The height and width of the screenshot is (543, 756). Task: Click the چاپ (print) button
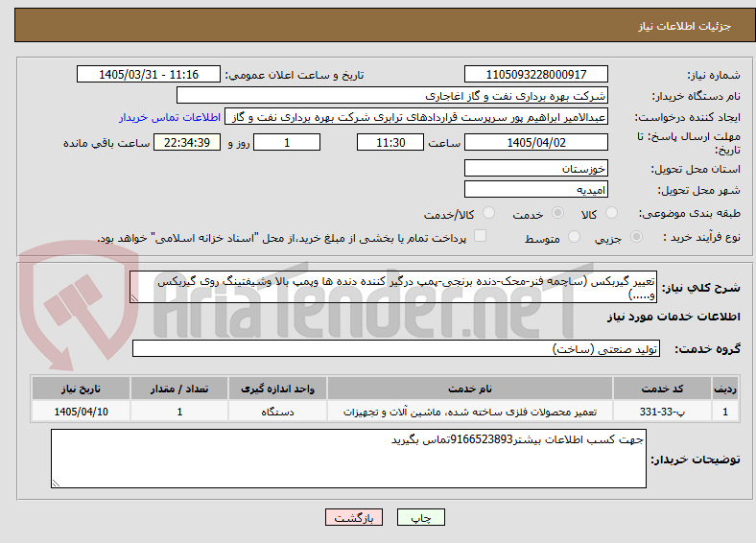pyautogui.click(x=420, y=517)
